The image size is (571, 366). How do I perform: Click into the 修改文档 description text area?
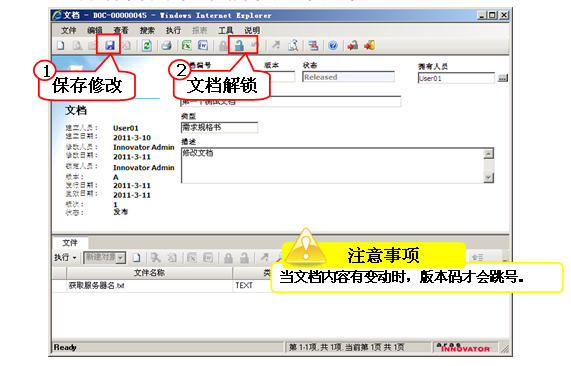332,166
